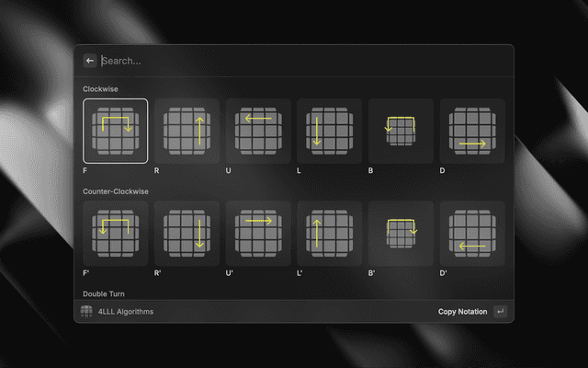
Task: Click the Enter key icon
Action: click(500, 312)
